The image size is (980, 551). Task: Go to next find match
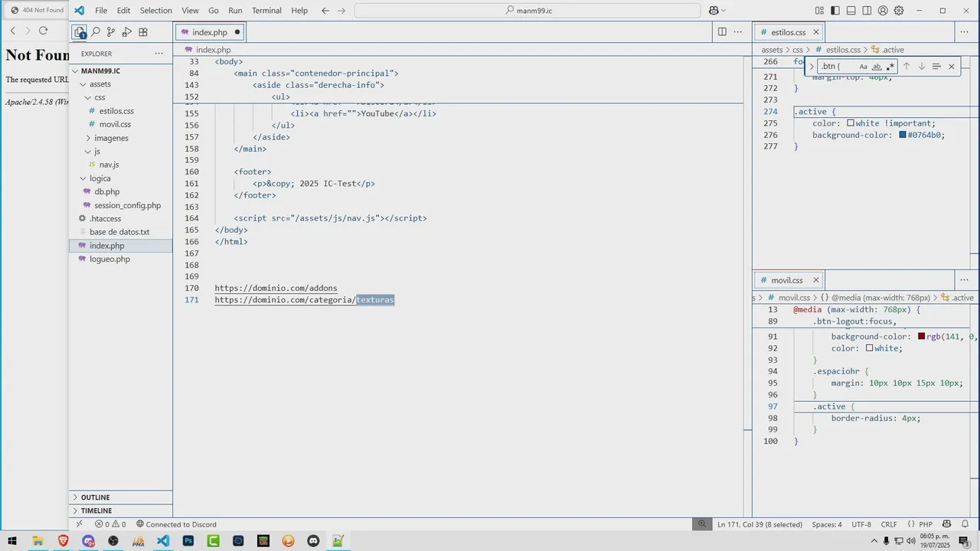pyautogui.click(x=921, y=67)
